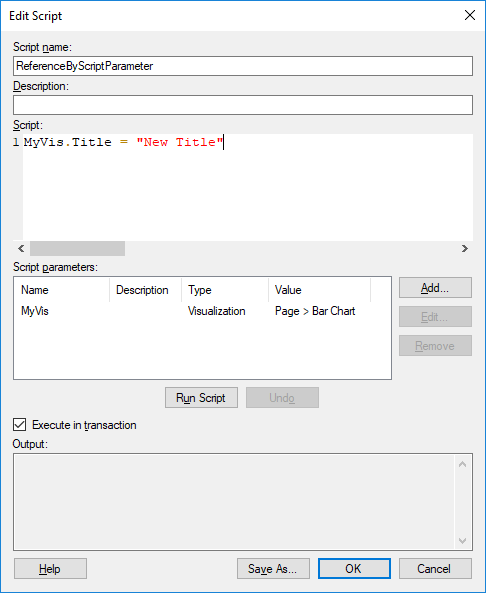Select the MyVis parameter row

point(202,311)
